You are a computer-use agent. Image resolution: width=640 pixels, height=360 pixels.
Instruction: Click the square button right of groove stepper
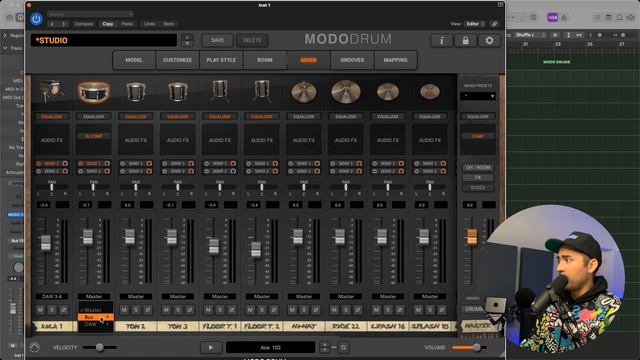343,347
